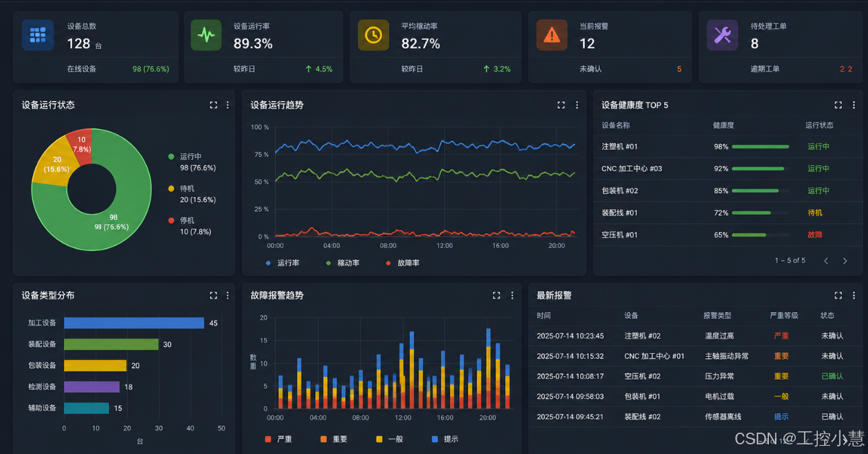The width and height of the screenshot is (868, 454).
Task: Maximize the 设备健康度 TOP 5 panel
Action: click(x=838, y=105)
